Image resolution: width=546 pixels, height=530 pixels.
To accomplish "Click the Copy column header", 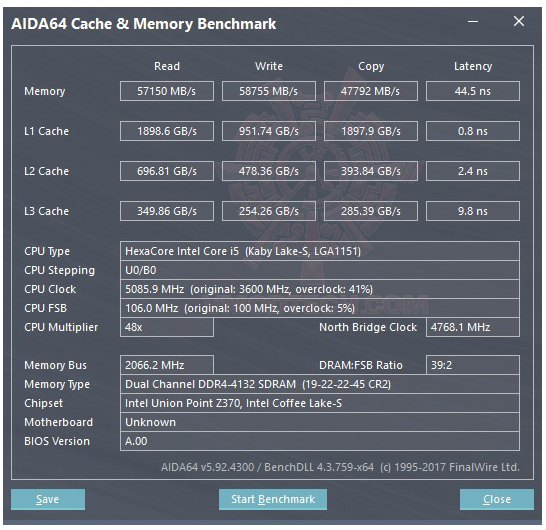I will (x=371, y=67).
